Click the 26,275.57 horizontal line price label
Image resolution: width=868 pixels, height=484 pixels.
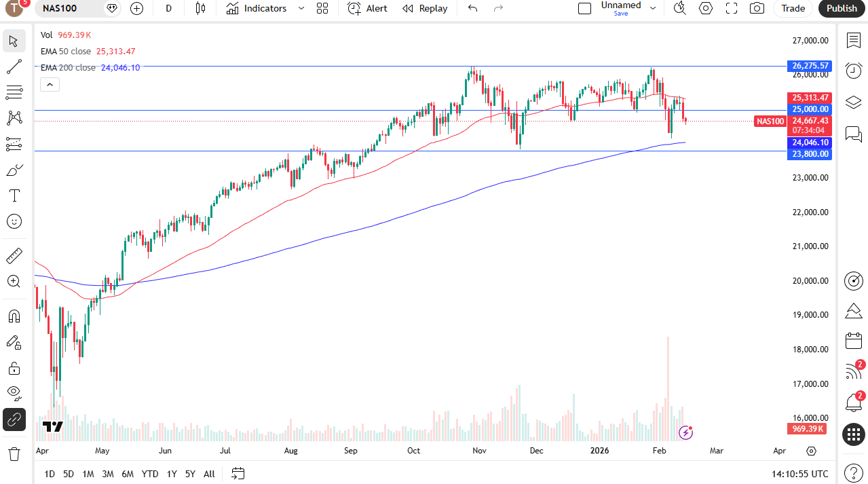811,66
